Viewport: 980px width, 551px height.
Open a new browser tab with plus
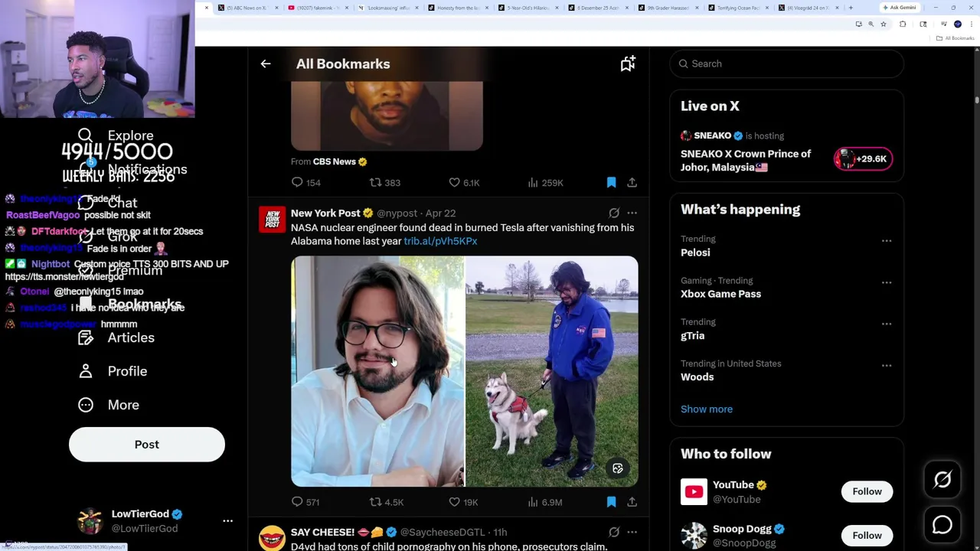tap(851, 8)
